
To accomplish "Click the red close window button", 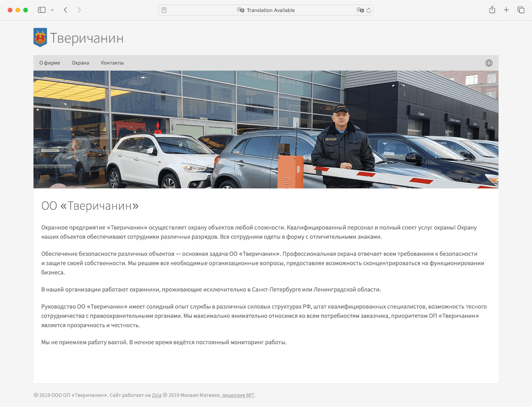I will click(x=10, y=10).
